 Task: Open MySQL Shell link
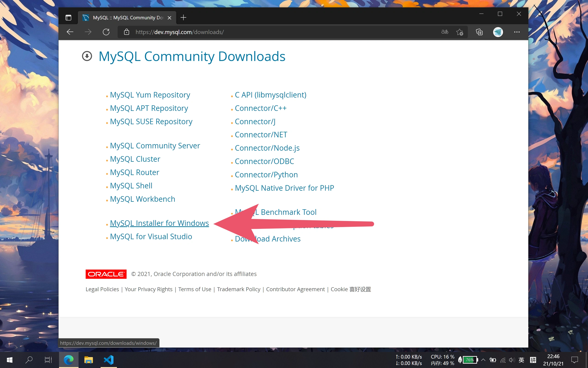click(x=131, y=186)
